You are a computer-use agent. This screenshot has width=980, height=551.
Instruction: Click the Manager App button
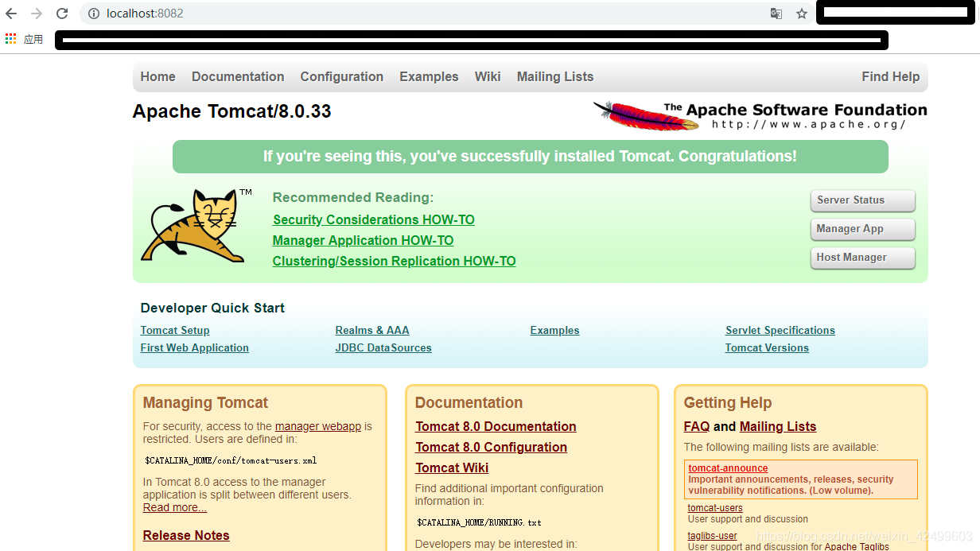pos(863,229)
